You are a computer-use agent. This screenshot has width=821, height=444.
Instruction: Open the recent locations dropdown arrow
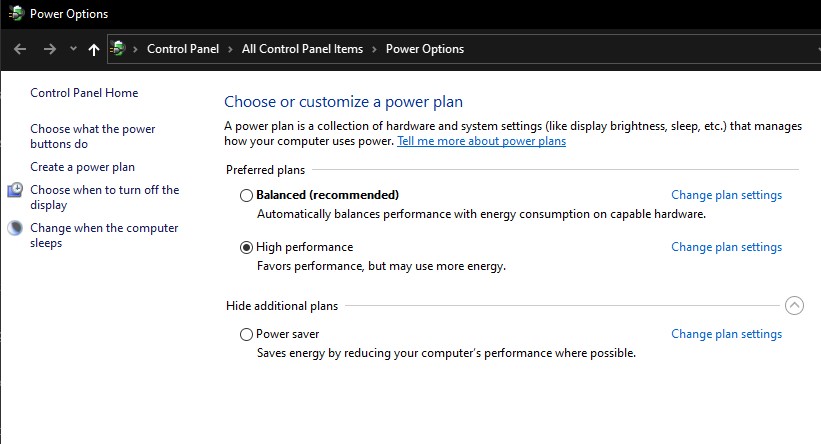pos(73,49)
